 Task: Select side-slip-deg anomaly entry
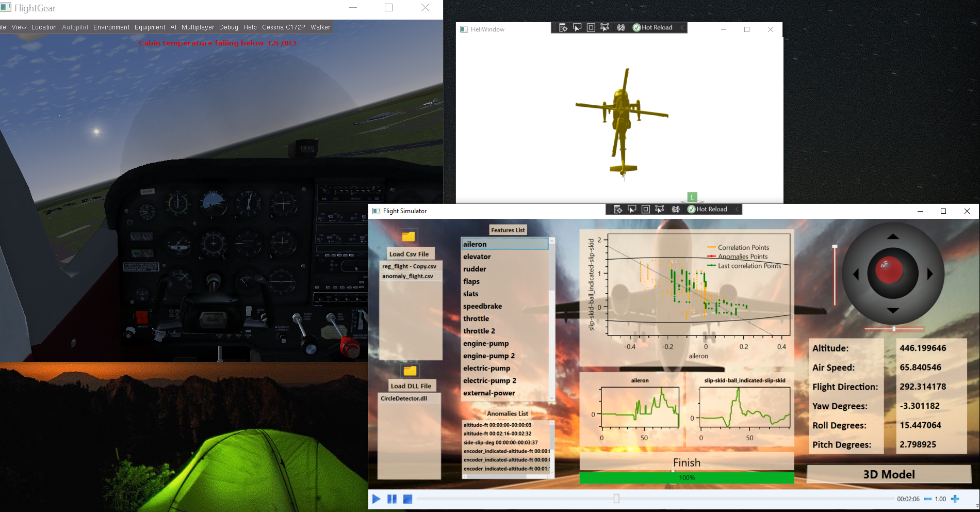pyautogui.click(x=500, y=442)
